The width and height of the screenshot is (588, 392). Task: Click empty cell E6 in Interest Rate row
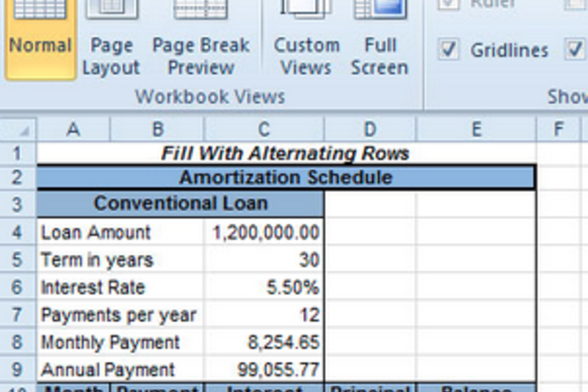click(x=477, y=286)
